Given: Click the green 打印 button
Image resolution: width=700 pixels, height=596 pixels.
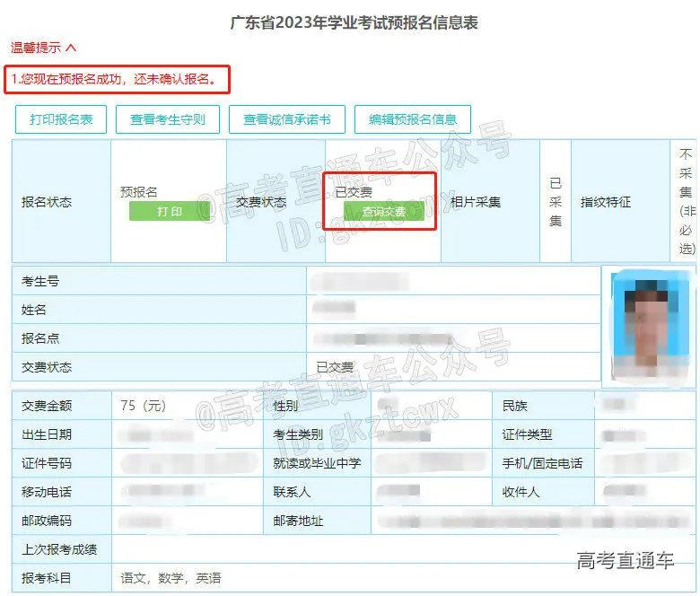Looking at the screenshot, I should 170,211.
